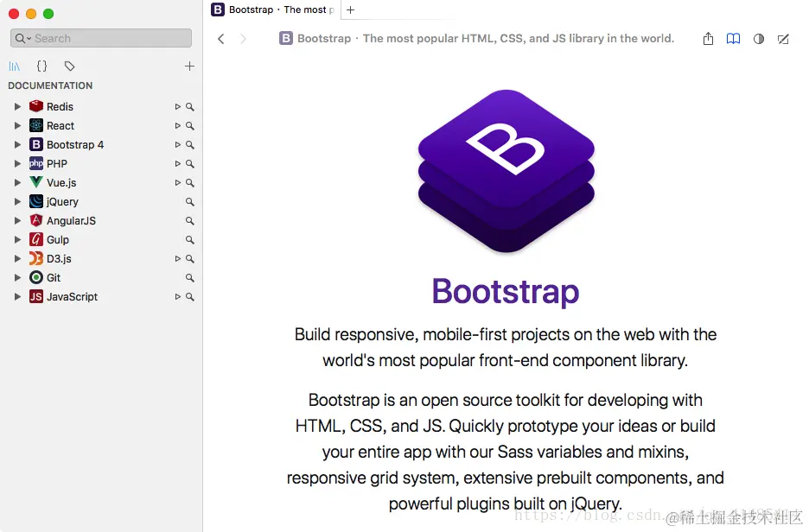Expand the Git tree row
The image size is (809, 532).
[x=17, y=277]
